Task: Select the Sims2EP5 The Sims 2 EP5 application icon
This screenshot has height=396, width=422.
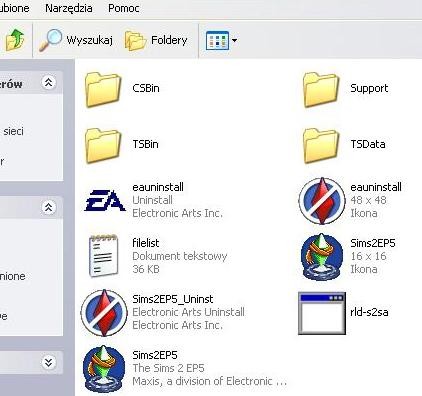Action: pyautogui.click(x=104, y=369)
